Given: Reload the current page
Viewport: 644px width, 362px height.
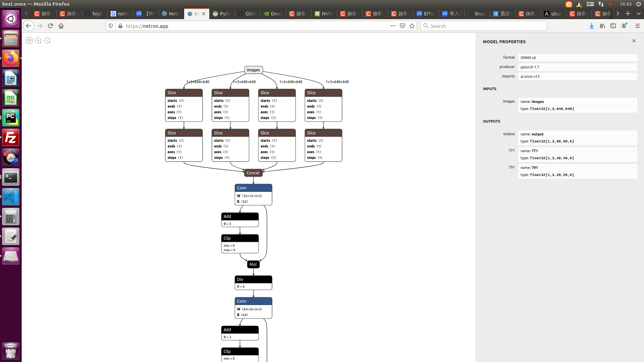Looking at the screenshot, I should pyautogui.click(x=50, y=26).
